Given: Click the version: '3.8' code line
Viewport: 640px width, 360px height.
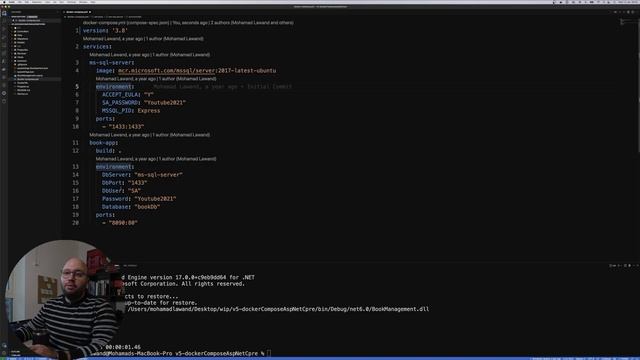Looking at the screenshot, I should [105, 31].
